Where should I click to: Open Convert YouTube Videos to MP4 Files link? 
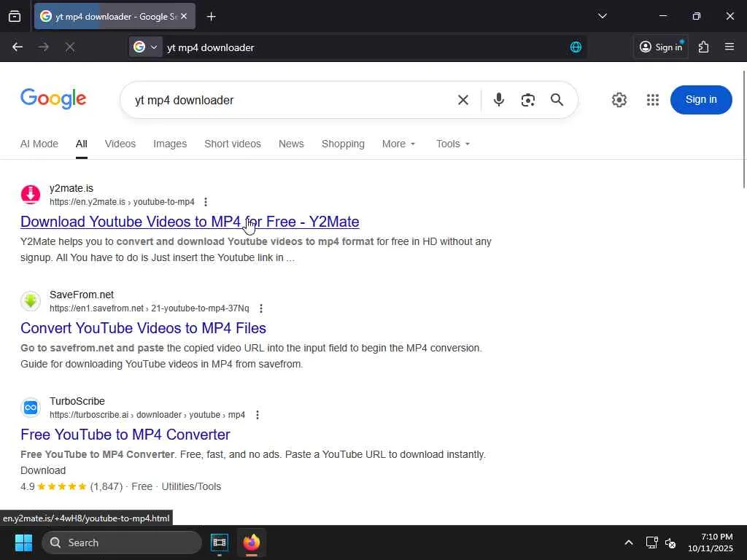(x=144, y=328)
